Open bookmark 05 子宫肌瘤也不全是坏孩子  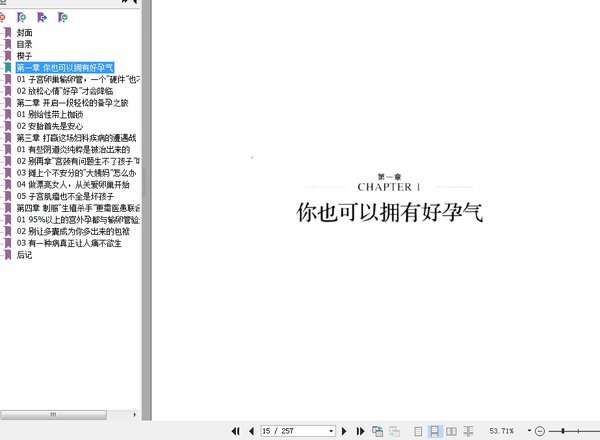pos(65,196)
